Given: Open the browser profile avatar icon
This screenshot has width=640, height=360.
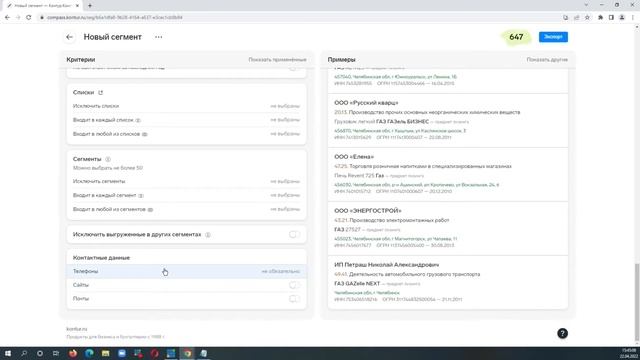Looking at the screenshot, I should (x=622, y=18).
